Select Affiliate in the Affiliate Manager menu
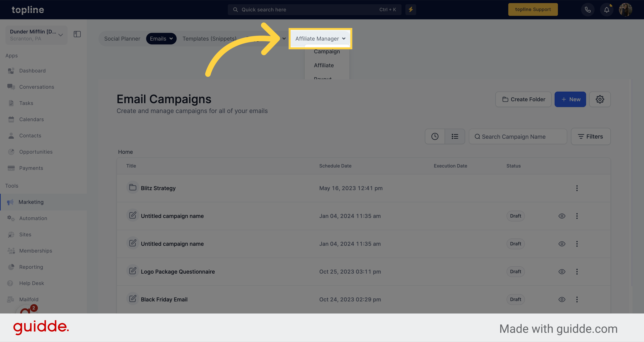This screenshot has height=342, width=644. [x=324, y=65]
